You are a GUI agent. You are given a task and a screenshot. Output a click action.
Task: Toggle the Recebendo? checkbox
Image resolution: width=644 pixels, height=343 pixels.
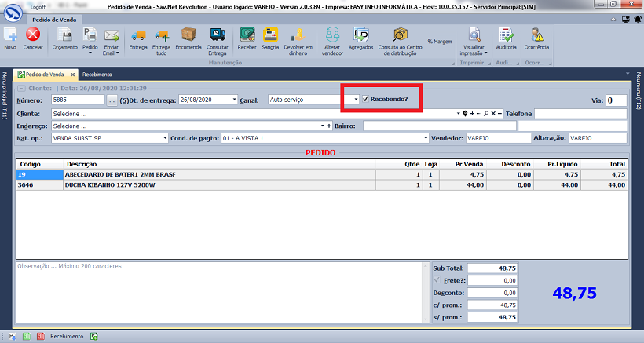366,100
